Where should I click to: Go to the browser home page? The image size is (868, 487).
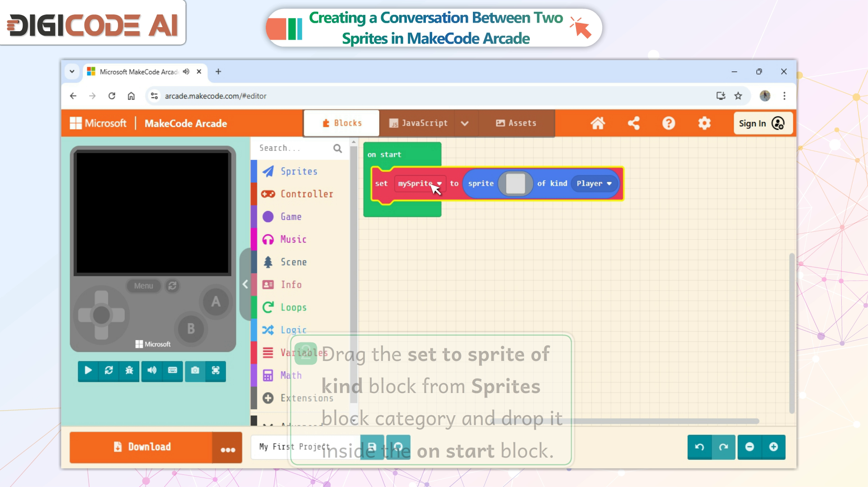[x=131, y=96]
